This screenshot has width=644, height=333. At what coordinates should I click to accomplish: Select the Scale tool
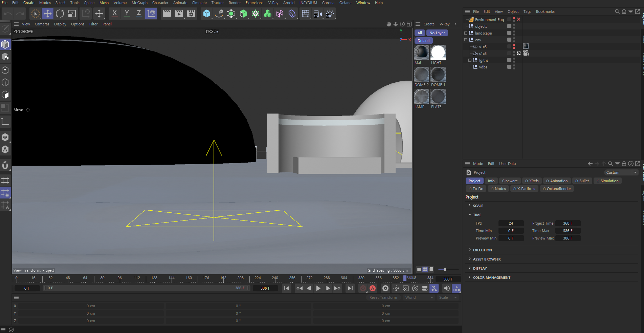72,14
